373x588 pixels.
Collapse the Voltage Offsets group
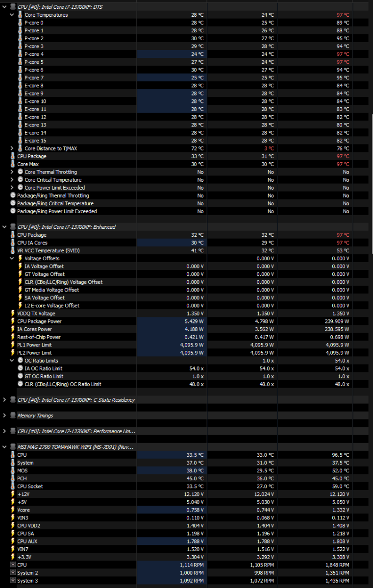click(x=12, y=258)
